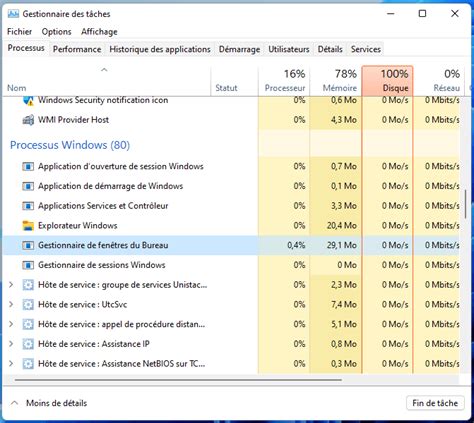This screenshot has height=423, width=474.
Task: Switch to the Services tab
Action: [366, 49]
